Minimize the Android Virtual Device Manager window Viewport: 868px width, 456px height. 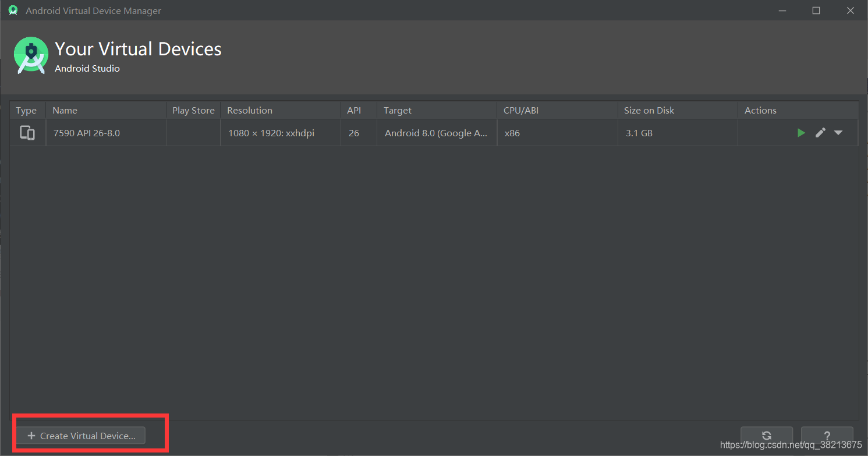click(782, 10)
